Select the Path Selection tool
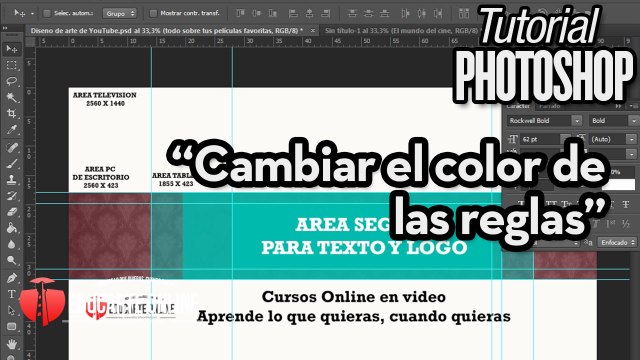The height and width of the screenshot is (360, 640). coord(11,310)
